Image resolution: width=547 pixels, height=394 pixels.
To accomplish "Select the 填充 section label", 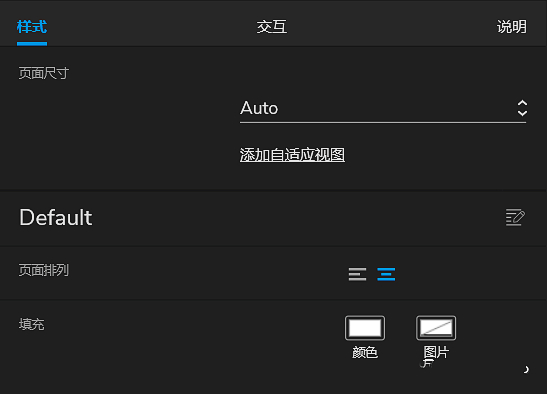I will tap(31, 324).
